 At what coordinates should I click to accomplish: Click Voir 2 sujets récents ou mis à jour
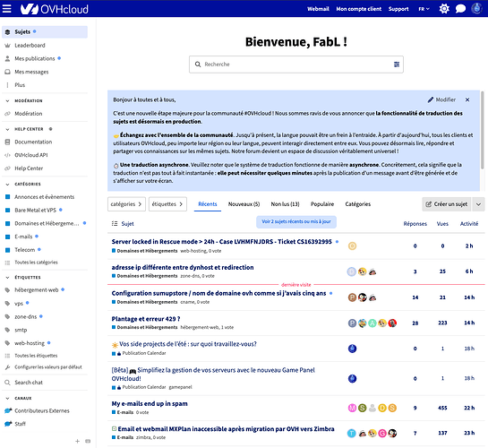(x=296, y=221)
